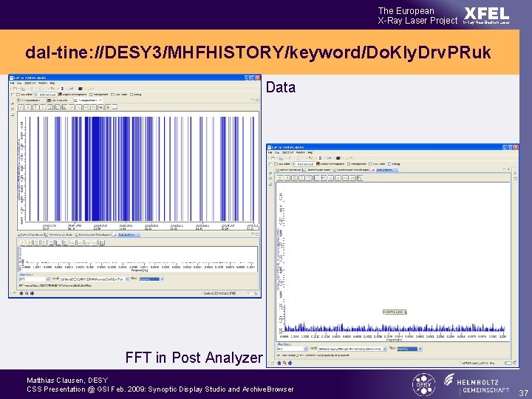
Task: Open Help menu in left data window
Action: point(52,83)
